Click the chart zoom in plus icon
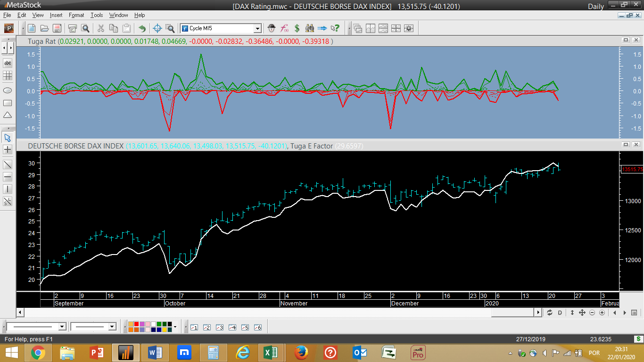This screenshot has height=362, width=644. pos(602,313)
